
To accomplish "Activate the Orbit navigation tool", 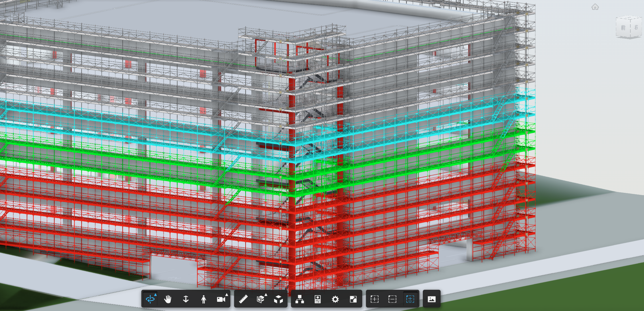I will [150, 299].
